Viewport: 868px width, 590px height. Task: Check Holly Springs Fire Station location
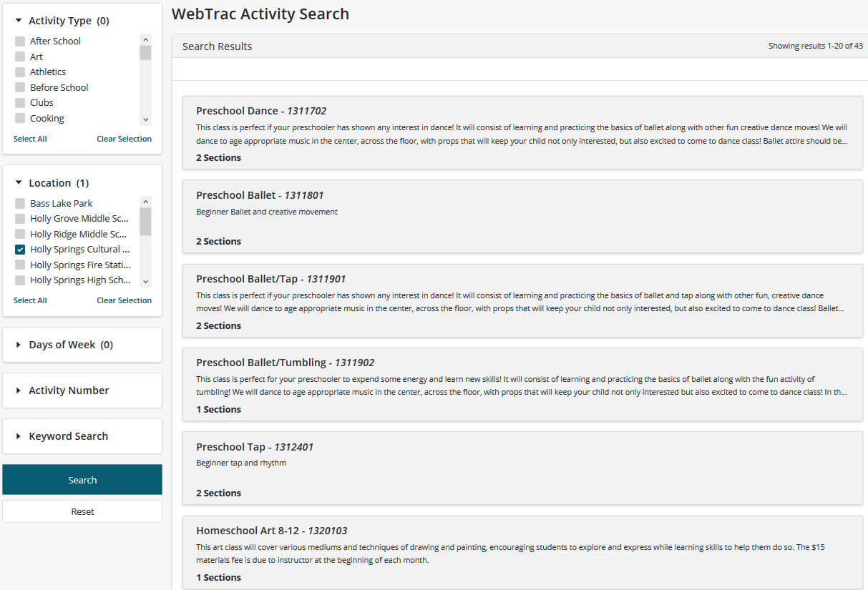coord(19,264)
